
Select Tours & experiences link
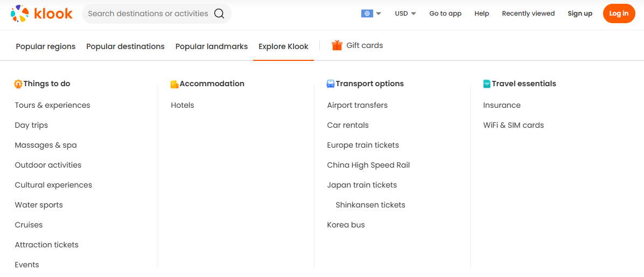tap(53, 105)
